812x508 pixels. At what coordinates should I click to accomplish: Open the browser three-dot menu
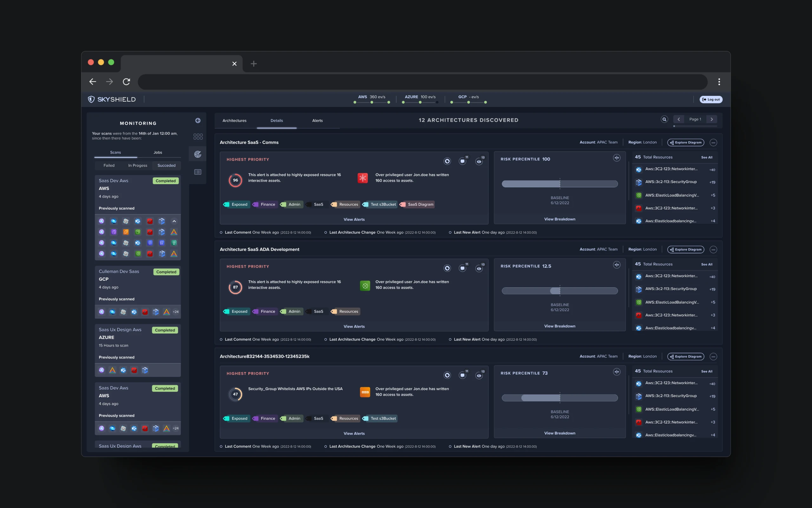coord(719,82)
